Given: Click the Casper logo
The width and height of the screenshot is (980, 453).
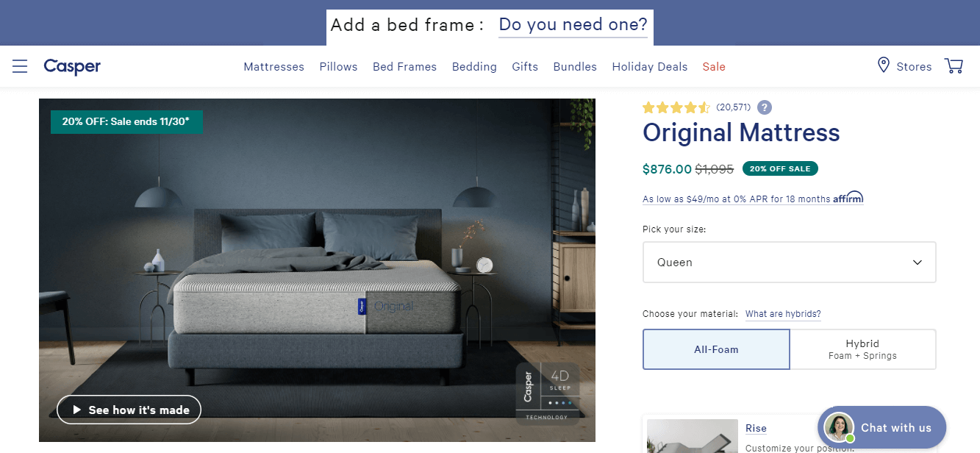Looking at the screenshot, I should pos(72,67).
